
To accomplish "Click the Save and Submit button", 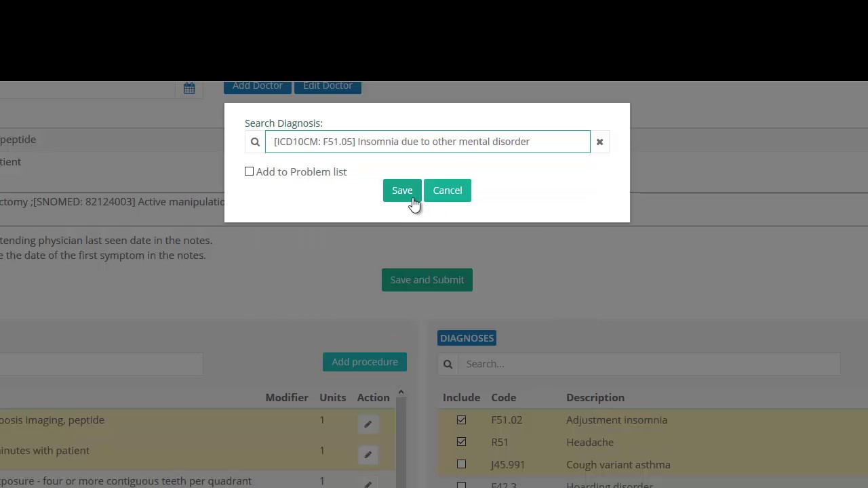I will (x=427, y=280).
